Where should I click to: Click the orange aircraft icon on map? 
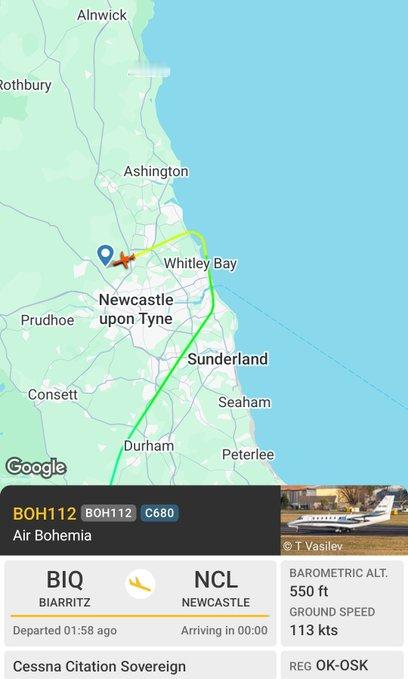pos(124,260)
